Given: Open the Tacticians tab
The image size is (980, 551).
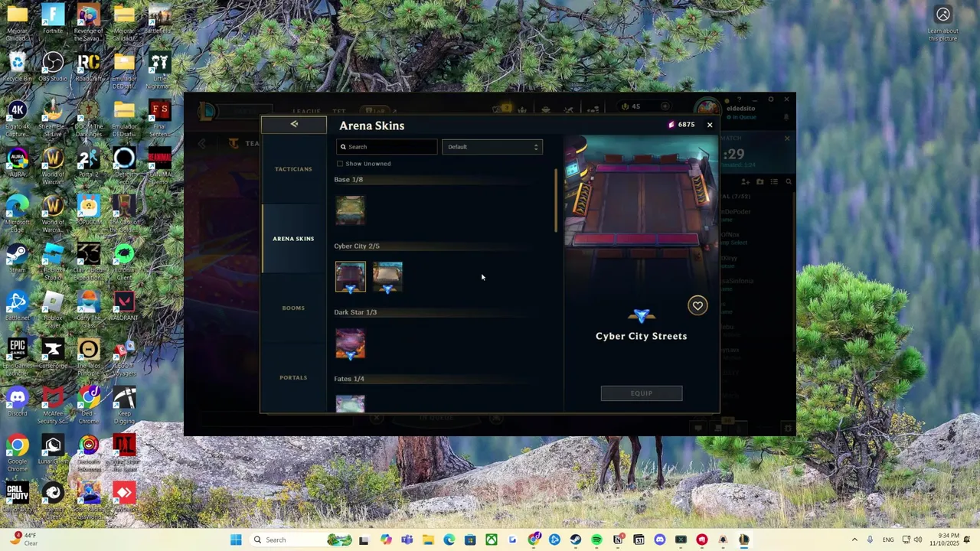Looking at the screenshot, I should pos(293,169).
